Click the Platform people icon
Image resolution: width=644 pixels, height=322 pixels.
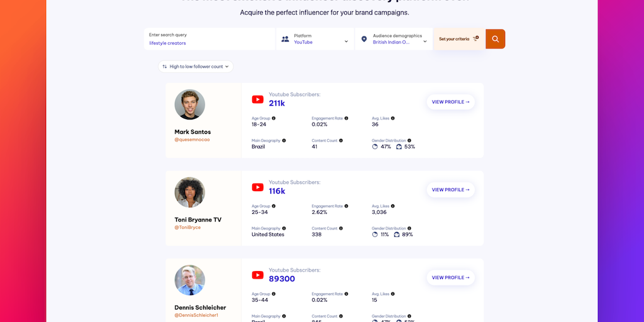click(285, 39)
